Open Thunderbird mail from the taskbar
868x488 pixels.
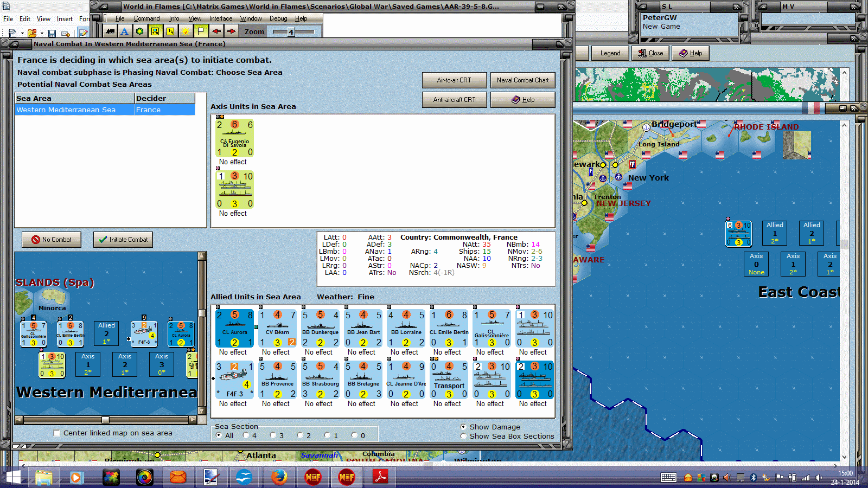tap(245, 477)
